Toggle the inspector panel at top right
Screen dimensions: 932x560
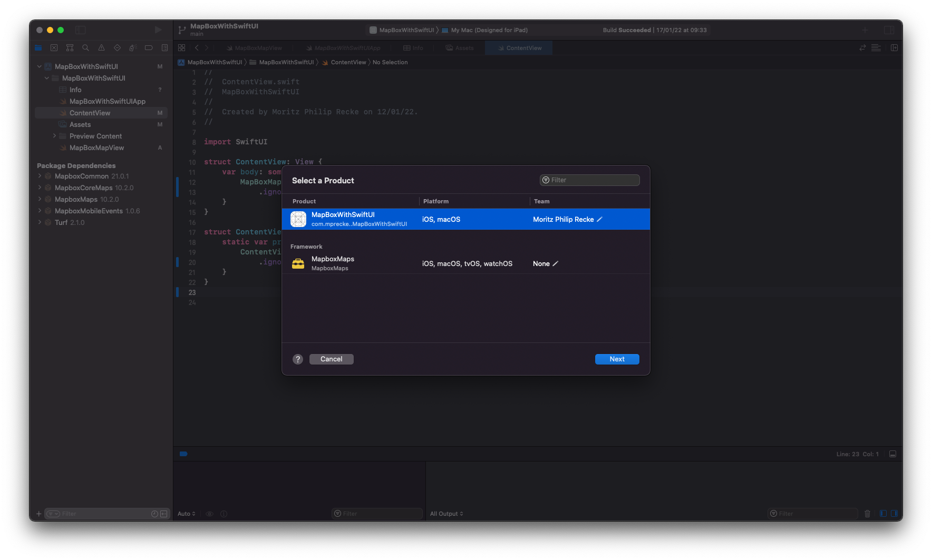pyautogui.click(x=889, y=30)
